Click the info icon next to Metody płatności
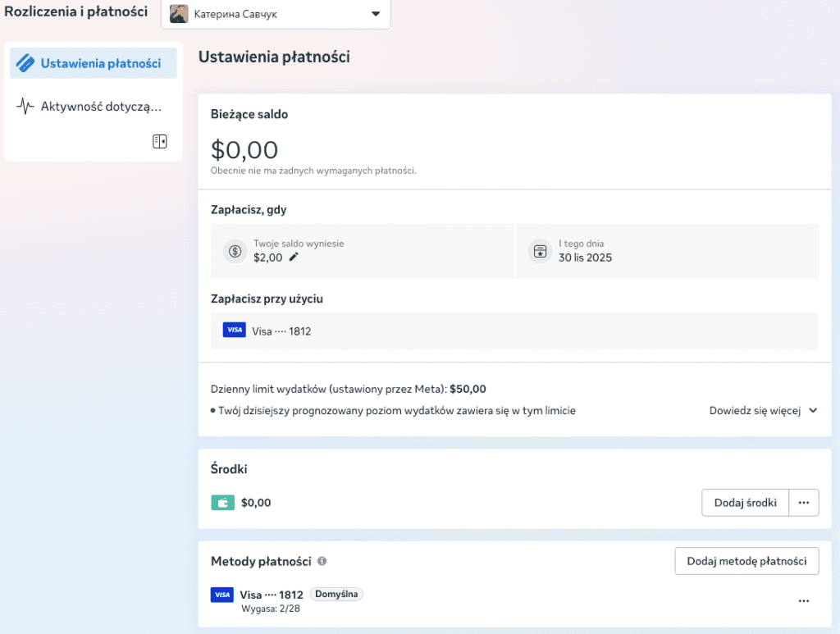840x634 pixels. coord(322,562)
